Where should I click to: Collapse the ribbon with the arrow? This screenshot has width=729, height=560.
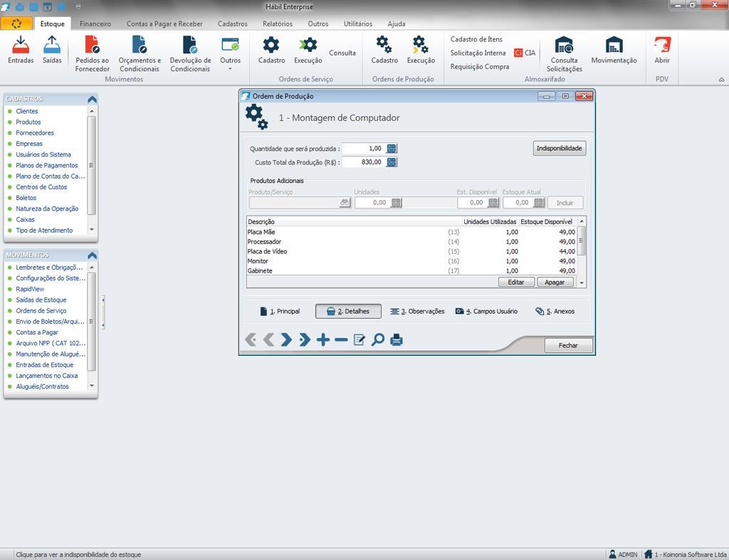pyautogui.click(x=721, y=80)
